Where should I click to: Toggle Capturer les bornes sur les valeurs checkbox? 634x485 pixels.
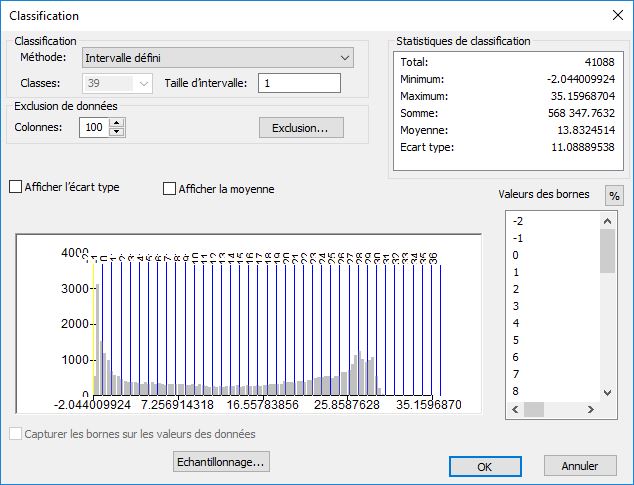click(x=15, y=434)
